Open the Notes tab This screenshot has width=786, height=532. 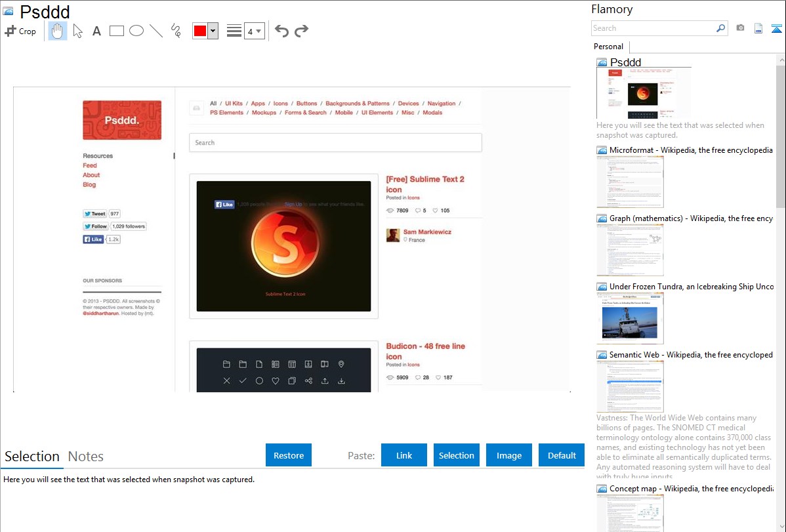tap(86, 457)
